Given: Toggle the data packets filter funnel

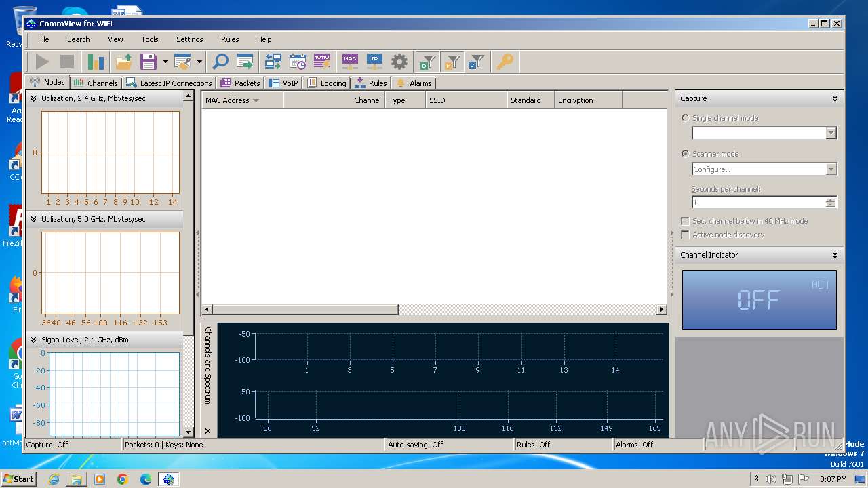Looking at the screenshot, I should 427,62.
